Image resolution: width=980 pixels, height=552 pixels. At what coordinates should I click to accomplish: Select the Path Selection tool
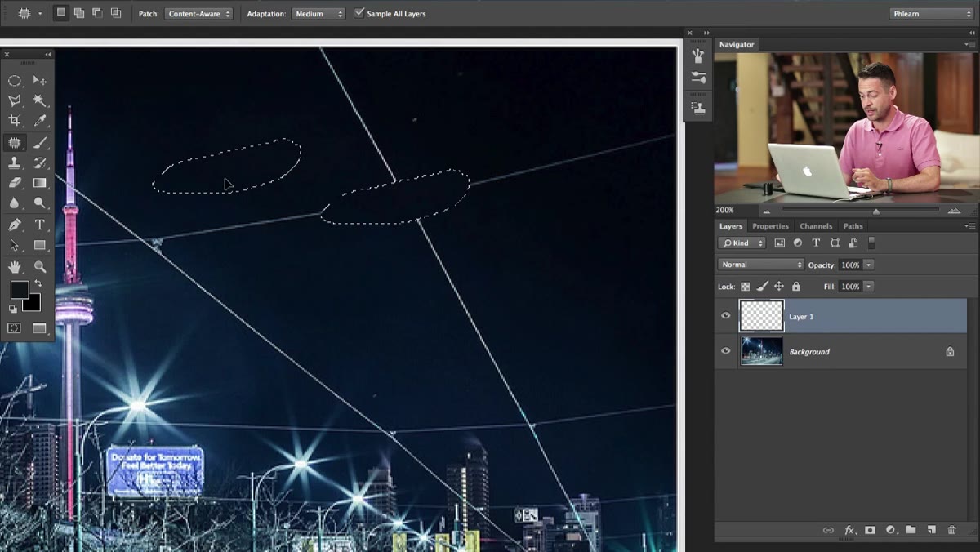point(15,245)
